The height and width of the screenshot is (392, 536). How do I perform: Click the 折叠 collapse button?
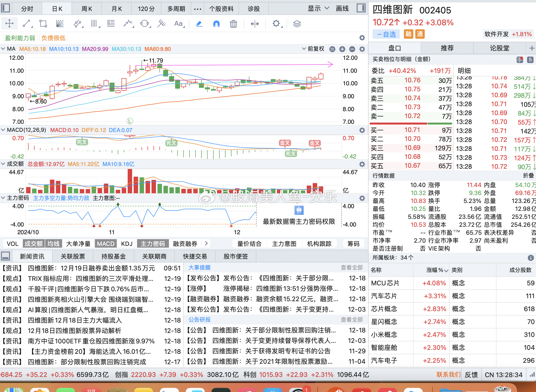click(x=528, y=176)
